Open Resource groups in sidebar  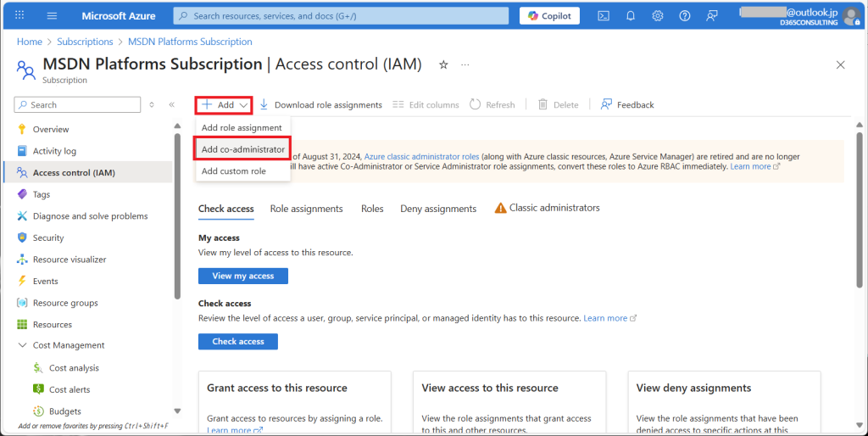65,303
